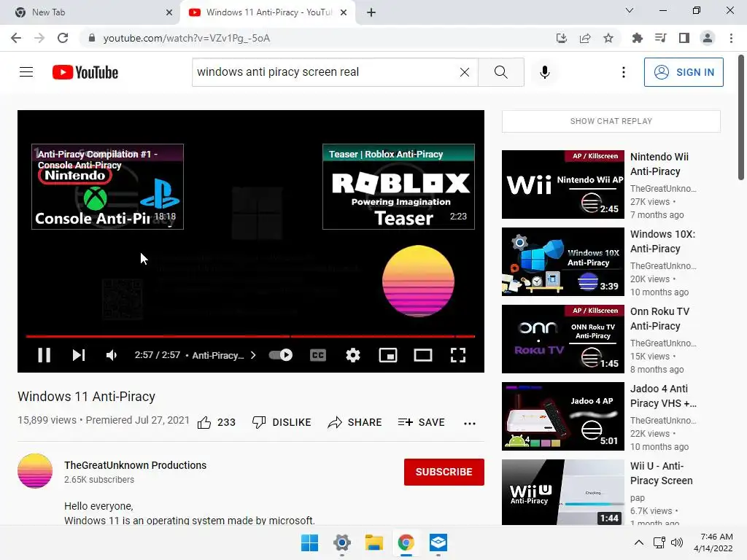This screenshot has height=560, width=747.
Task: Open a new browser tab
Action: [x=371, y=12]
